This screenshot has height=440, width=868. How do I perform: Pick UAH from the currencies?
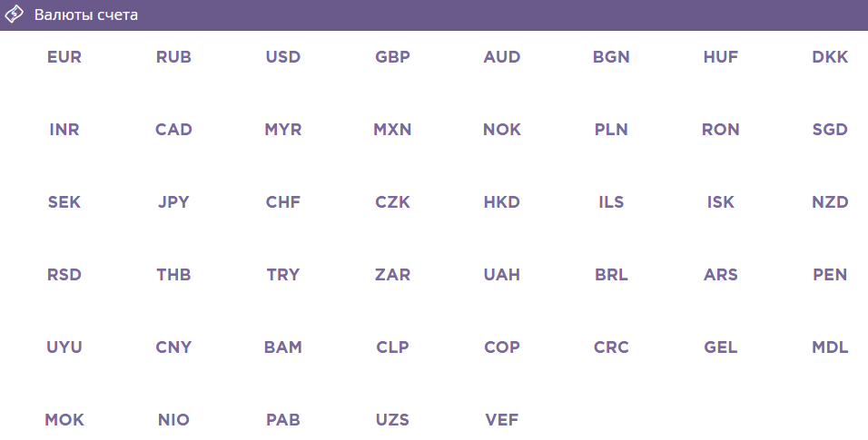coord(502,275)
